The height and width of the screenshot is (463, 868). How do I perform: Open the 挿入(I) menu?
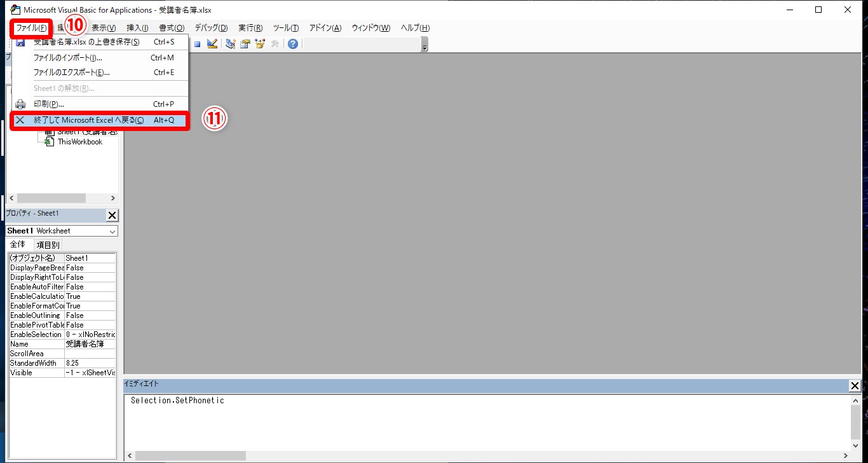(137, 28)
